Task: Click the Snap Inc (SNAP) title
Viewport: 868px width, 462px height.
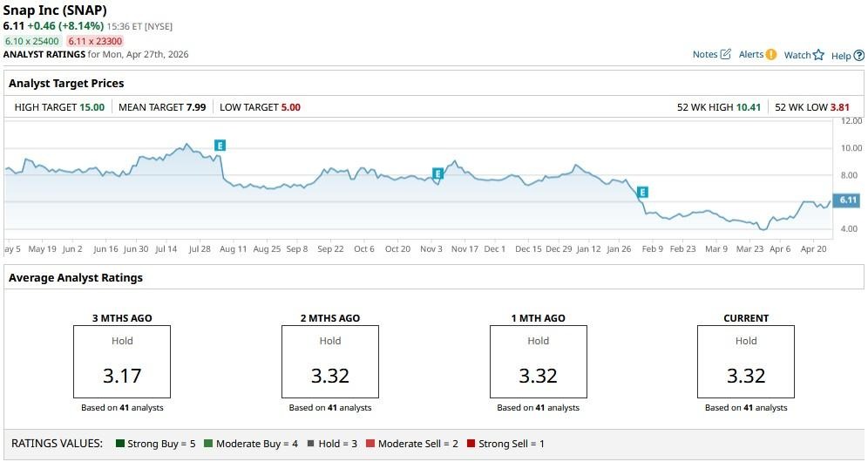Action: pos(56,10)
